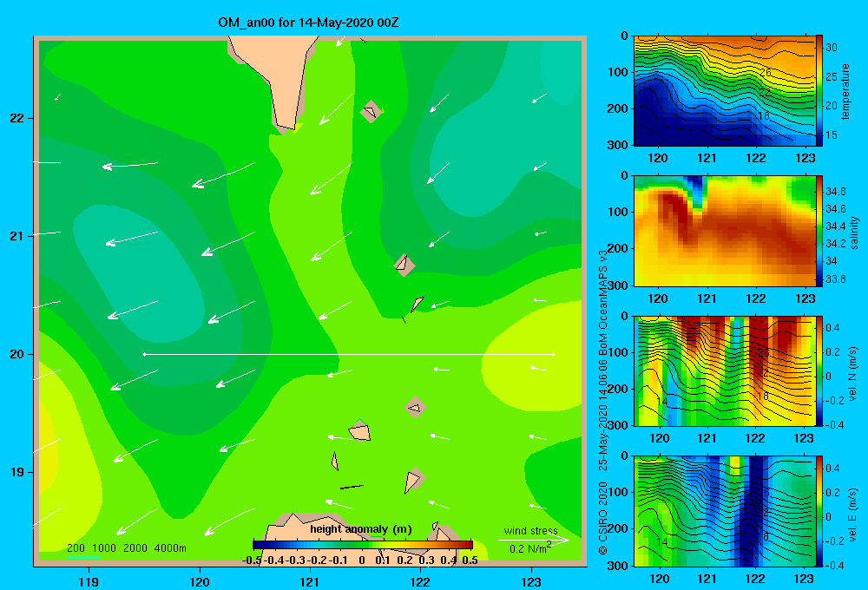
Task: Click the height anomaly color bar
Action: pyautogui.click(x=363, y=545)
